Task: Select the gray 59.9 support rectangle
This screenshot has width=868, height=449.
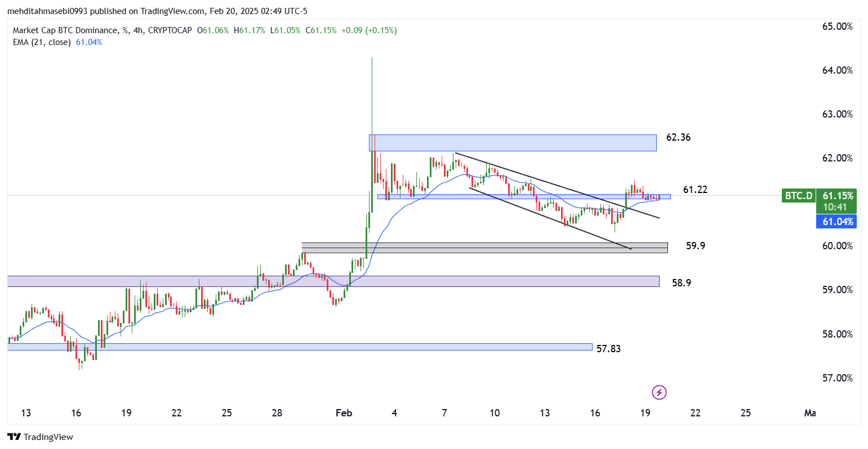Action: coord(484,248)
